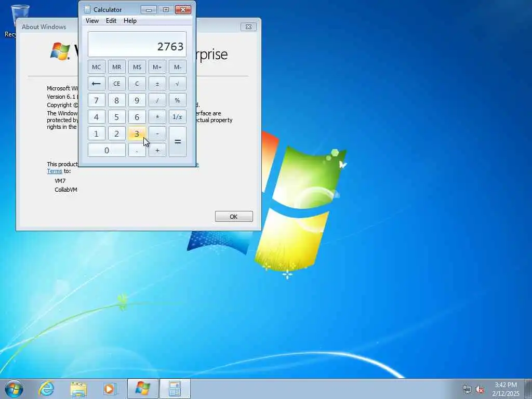The height and width of the screenshot is (399, 532).
Task: Click the CE clear entry button
Action: click(117, 84)
